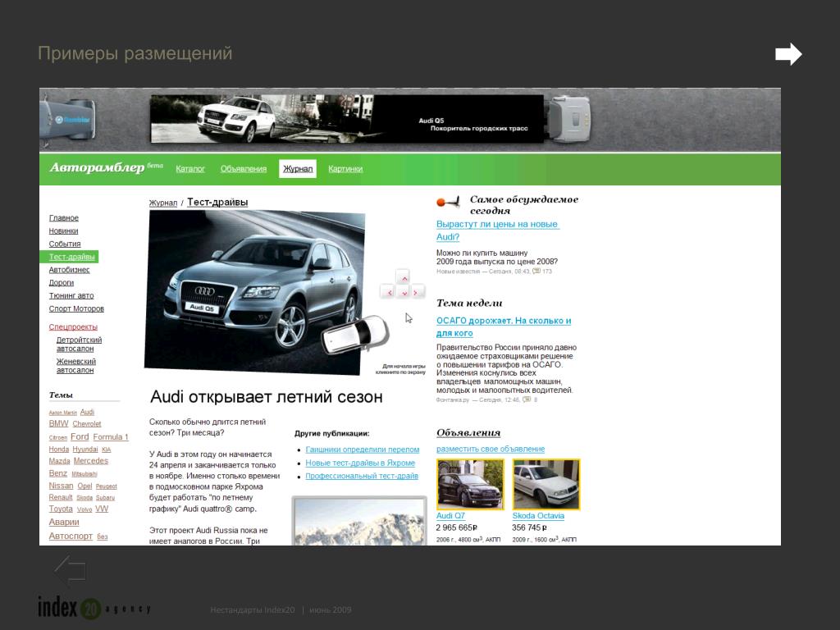Click Журнал in the breadcrumb
The image size is (840, 630).
(x=163, y=203)
